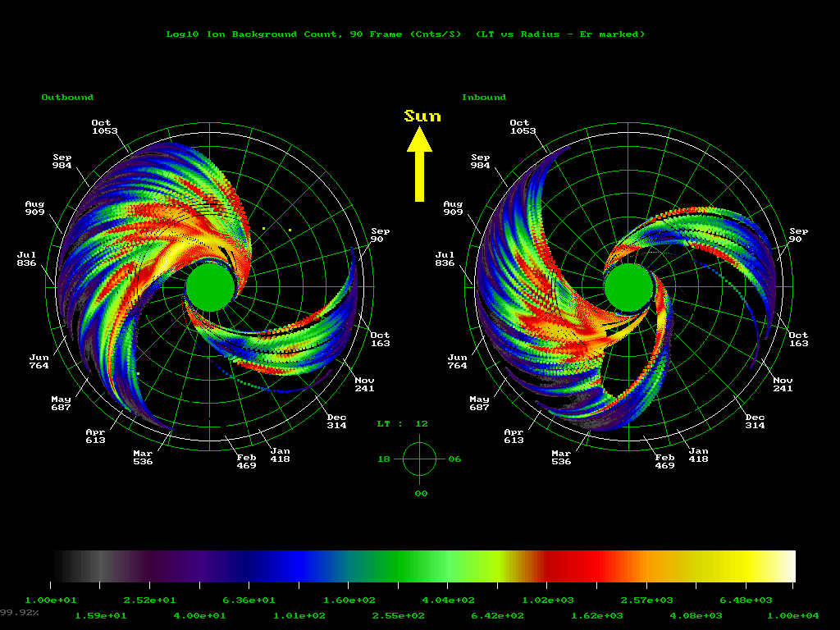Click 'Nov 241' label in Outbound plot
This screenshot has height=630, width=840.
point(364,384)
